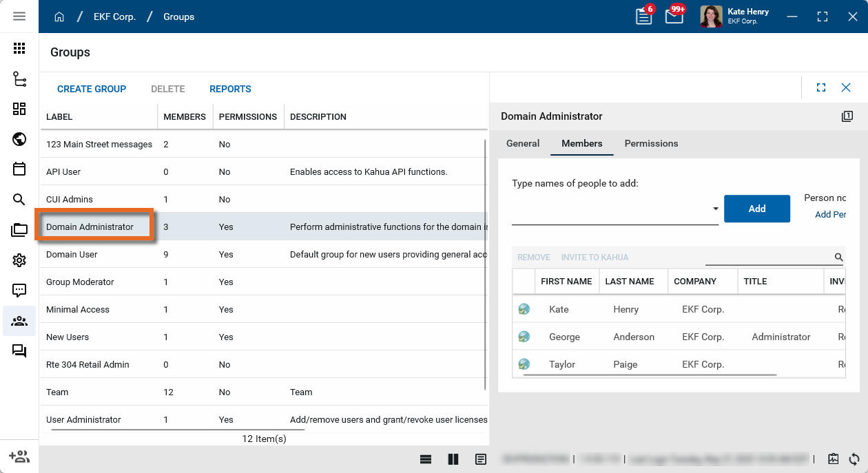
Task: Switch to list view layout icon
Action: pos(426,459)
